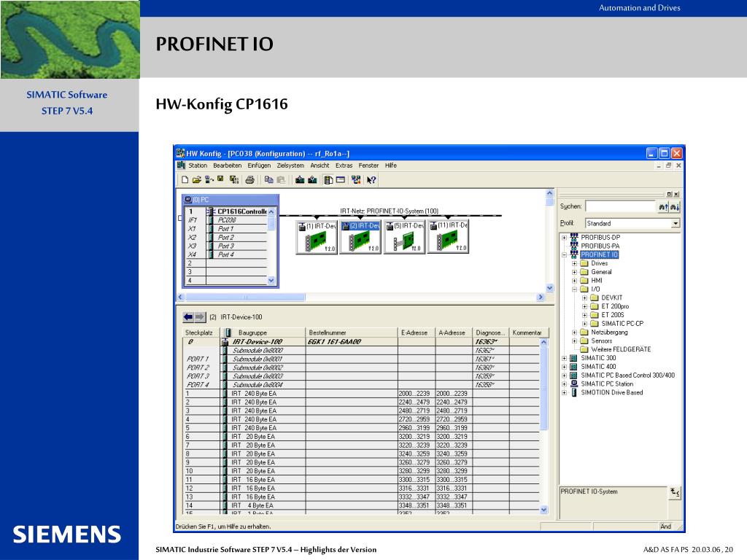Click the back arrow navigation icon
The height and width of the screenshot is (560, 747).
(188, 317)
